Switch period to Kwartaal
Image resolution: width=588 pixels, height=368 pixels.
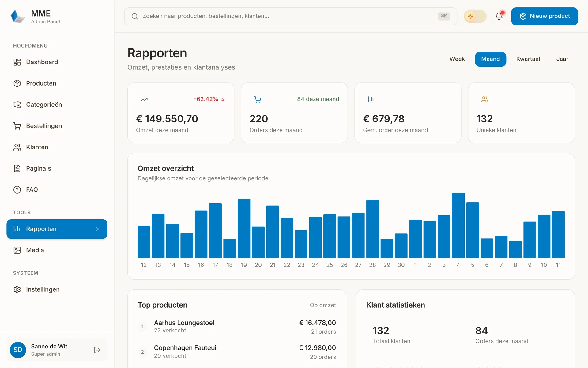pos(528,59)
